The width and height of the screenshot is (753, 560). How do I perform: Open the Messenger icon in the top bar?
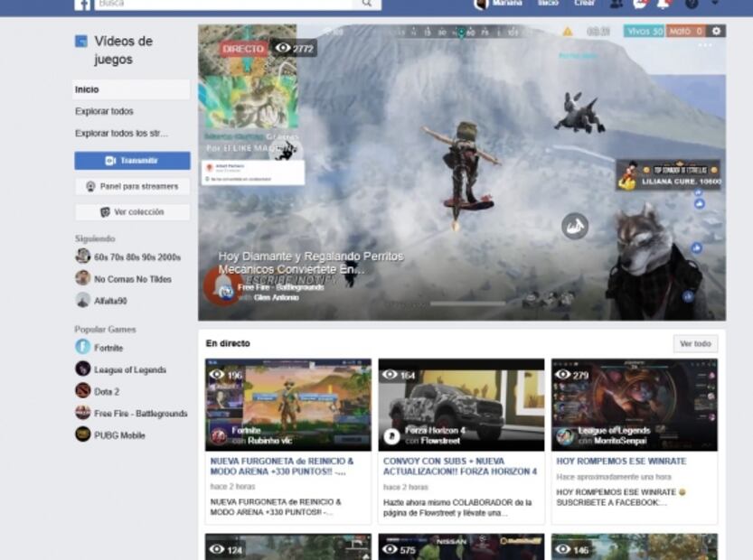click(x=640, y=4)
